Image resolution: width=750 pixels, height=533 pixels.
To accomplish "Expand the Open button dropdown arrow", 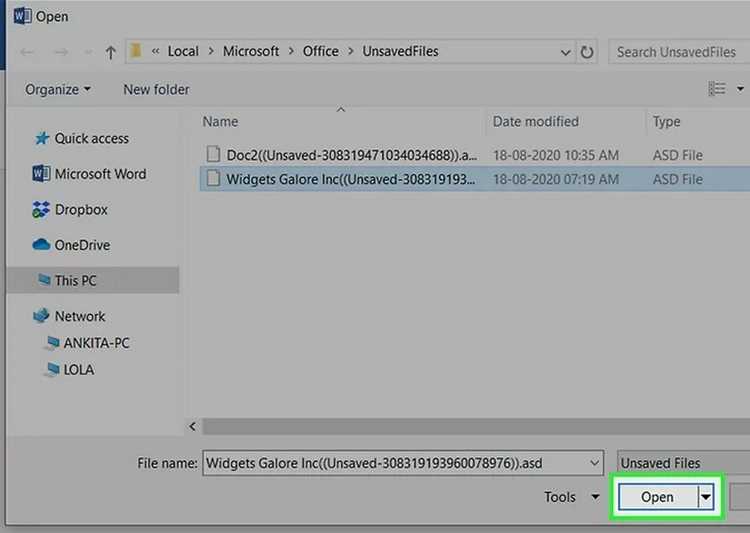I will click(706, 497).
